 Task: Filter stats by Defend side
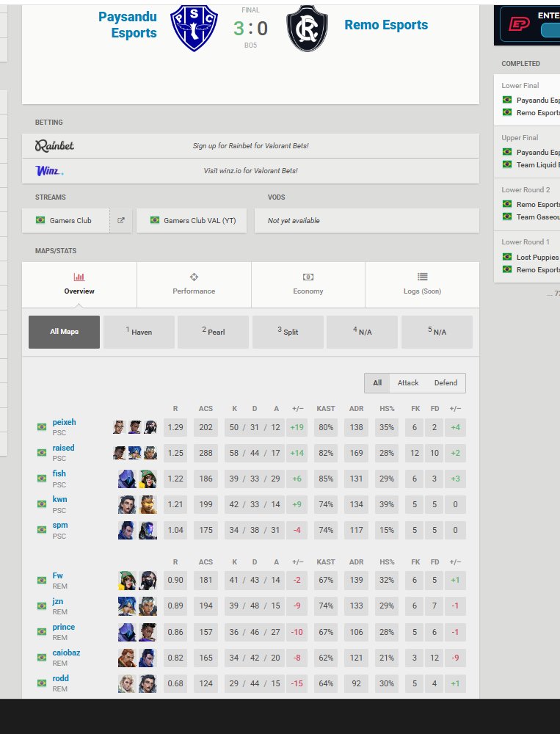pos(446,383)
